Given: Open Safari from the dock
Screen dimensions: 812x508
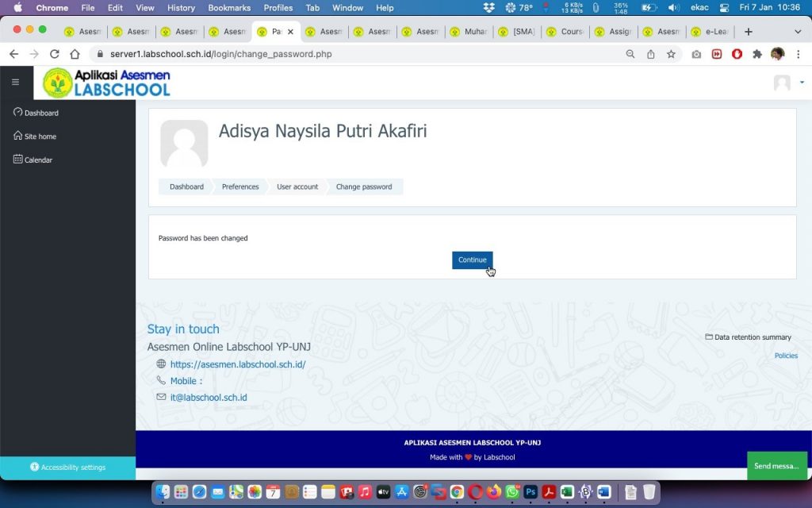Looking at the screenshot, I should coord(199,491).
